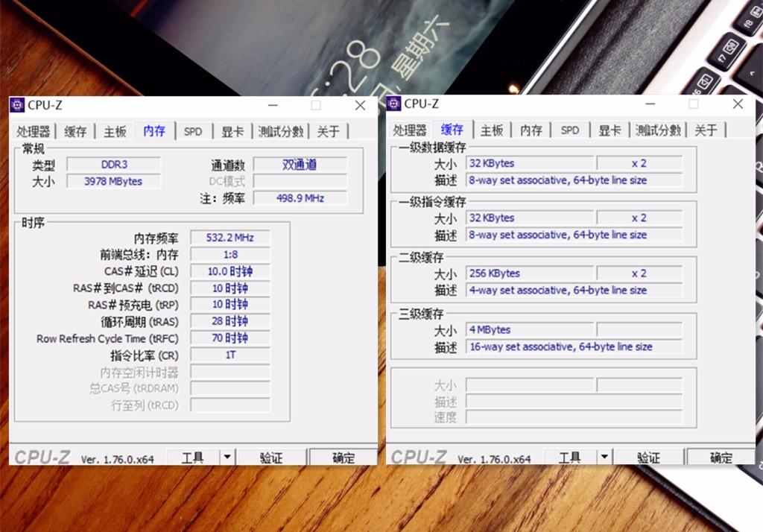Viewport: 763px width, 532px height.
Task: Switch to the 内存 tab in the cache window
Action: [531, 130]
